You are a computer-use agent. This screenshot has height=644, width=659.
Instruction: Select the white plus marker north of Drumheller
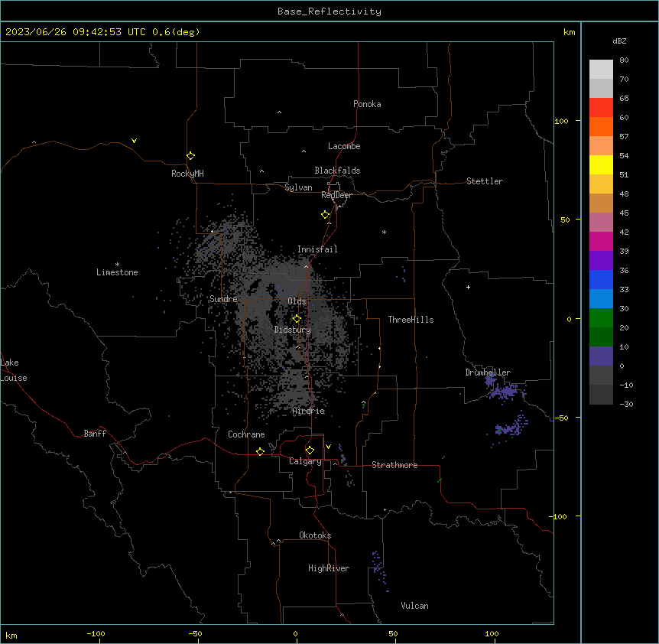(x=468, y=287)
